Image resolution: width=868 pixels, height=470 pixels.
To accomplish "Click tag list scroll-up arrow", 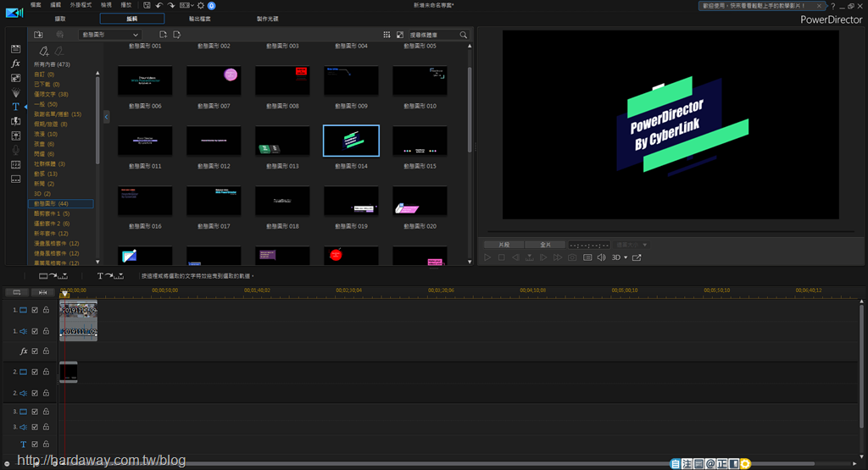I will point(97,73).
